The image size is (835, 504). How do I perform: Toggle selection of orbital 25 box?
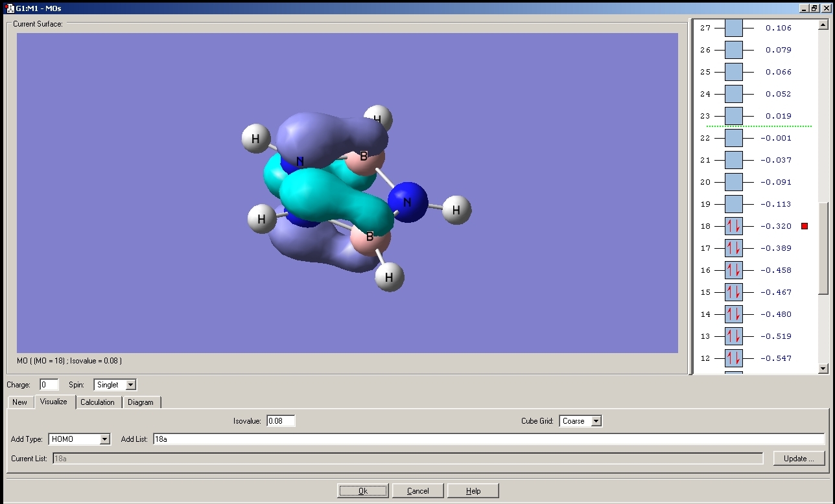click(734, 72)
